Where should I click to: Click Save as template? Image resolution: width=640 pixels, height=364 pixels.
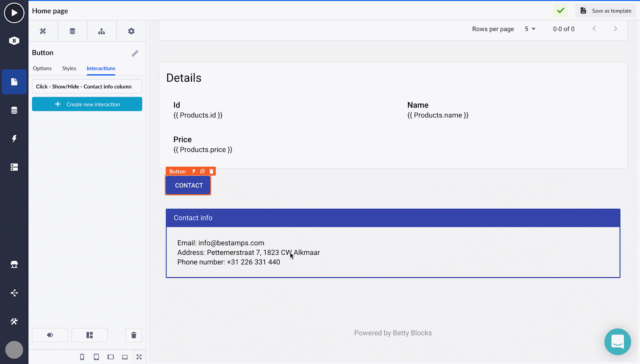[x=606, y=11]
